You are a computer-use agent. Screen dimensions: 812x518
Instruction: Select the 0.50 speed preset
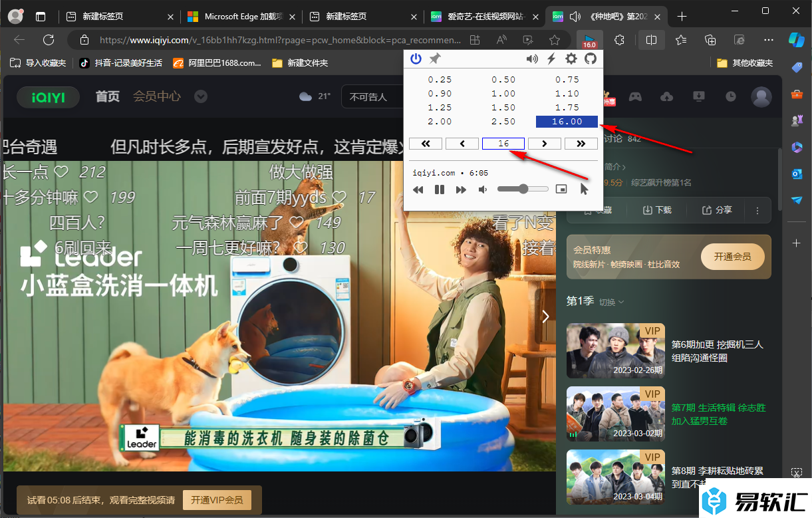pos(503,80)
